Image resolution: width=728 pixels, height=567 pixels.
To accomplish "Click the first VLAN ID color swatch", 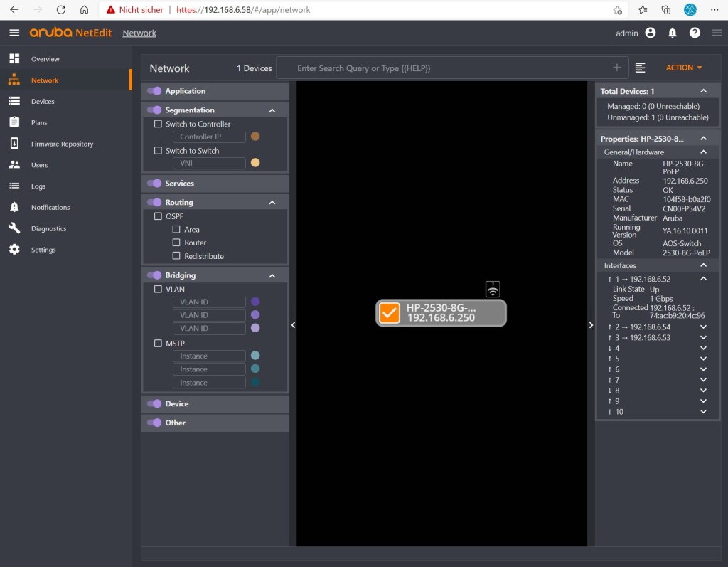I will 255,302.
